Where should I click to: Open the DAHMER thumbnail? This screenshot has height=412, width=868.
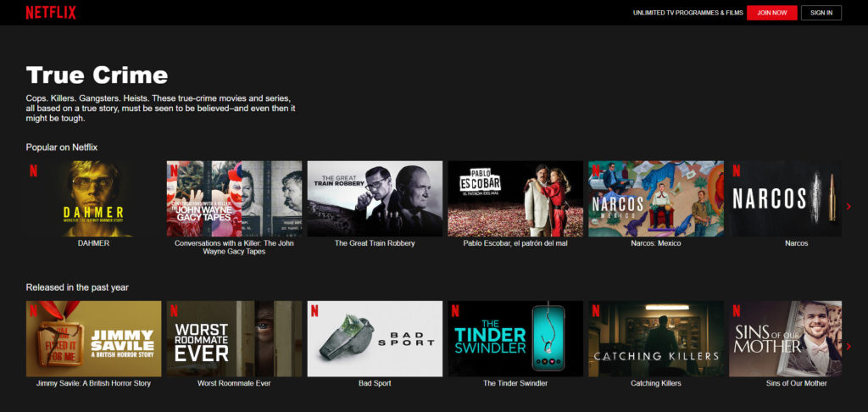coord(93,199)
